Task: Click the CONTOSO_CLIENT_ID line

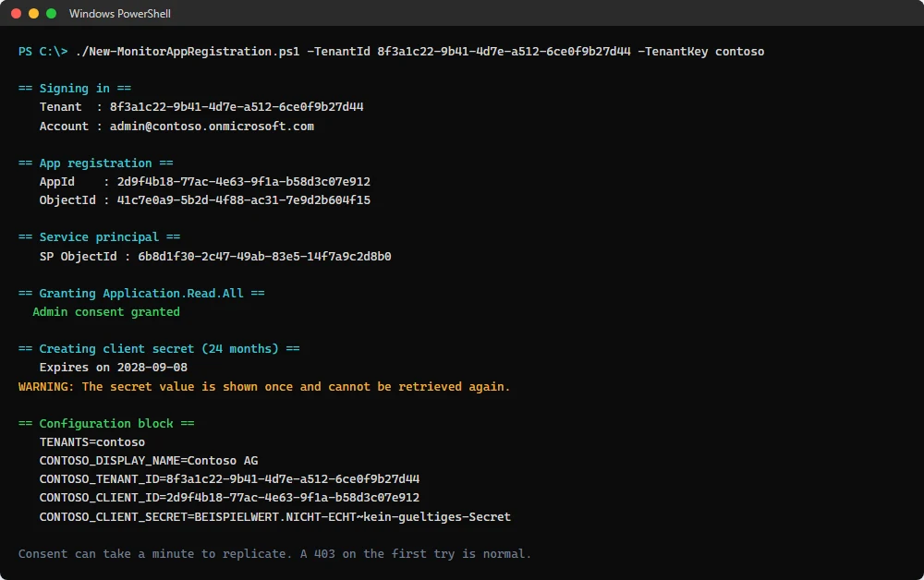Action: [229, 498]
